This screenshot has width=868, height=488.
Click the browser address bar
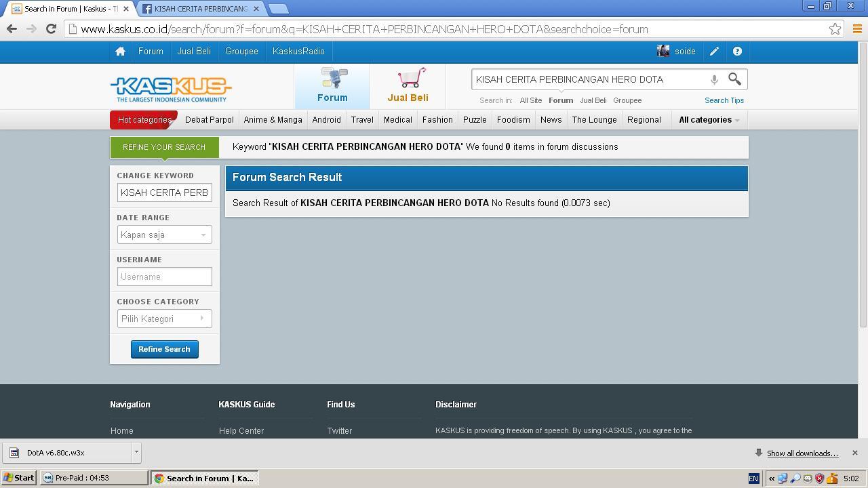click(x=448, y=29)
